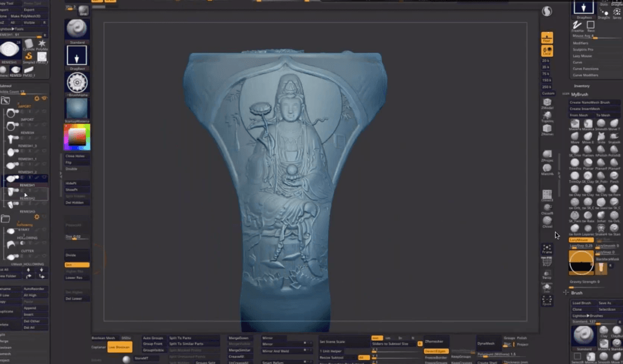Click the Polycount (Millions) slider
This screenshot has width=623, height=364.
(x=502, y=354)
